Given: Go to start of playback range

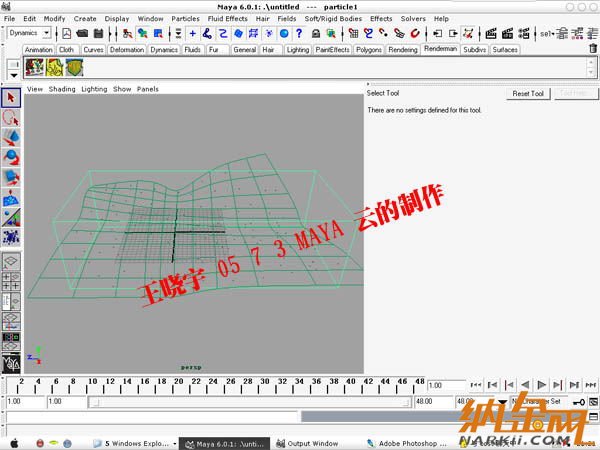Looking at the screenshot, I should pyautogui.click(x=476, y=385).
